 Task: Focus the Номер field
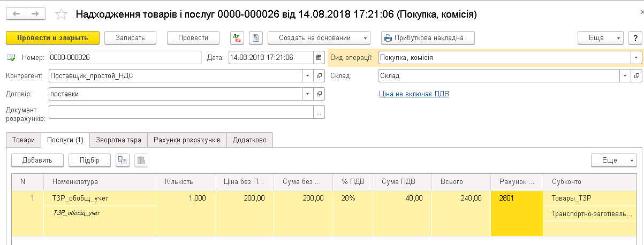[x=124, y=57]
